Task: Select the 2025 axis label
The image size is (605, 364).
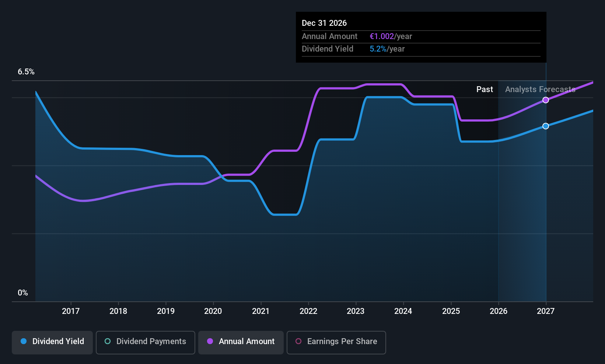Action: tap(451, 311)
